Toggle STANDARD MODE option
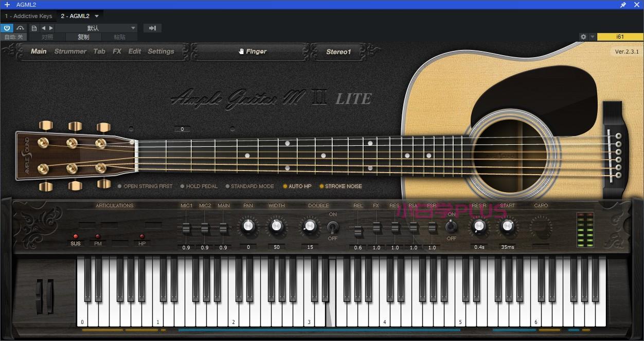Image resolution: width=644 pixels, height=341 pixels. pos(249,186)
